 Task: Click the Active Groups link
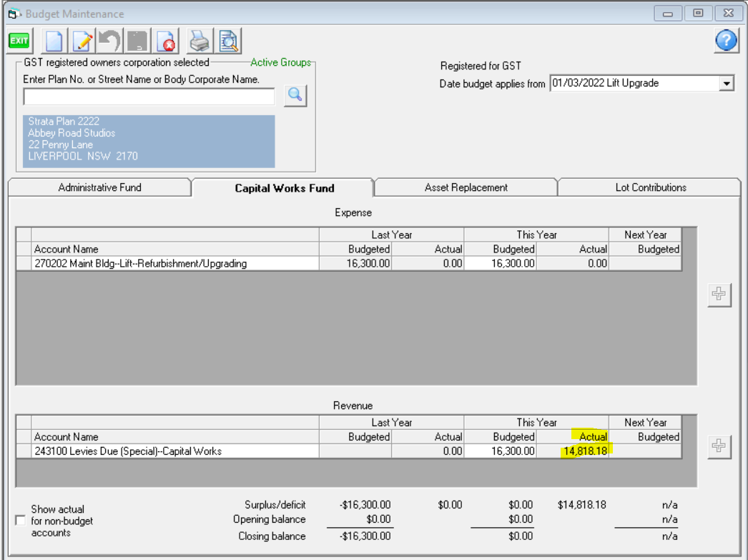point(280,63)
